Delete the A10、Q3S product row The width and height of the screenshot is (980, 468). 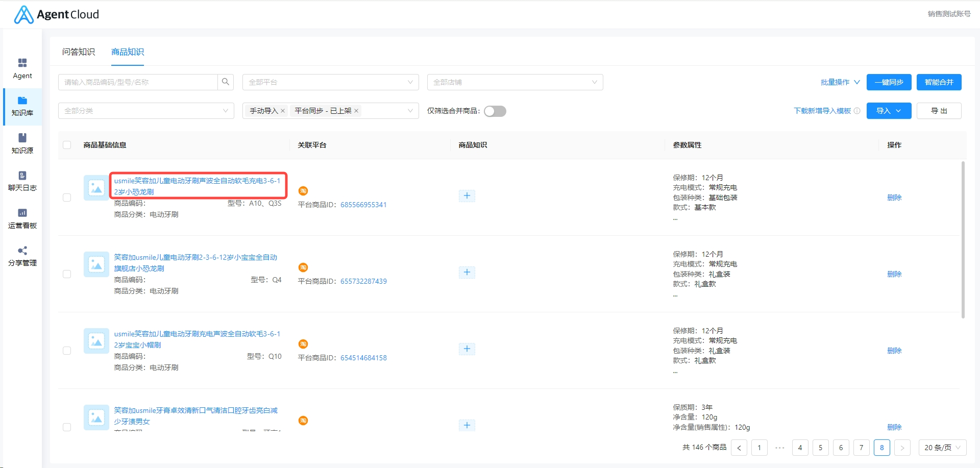(x=894, y=198)
